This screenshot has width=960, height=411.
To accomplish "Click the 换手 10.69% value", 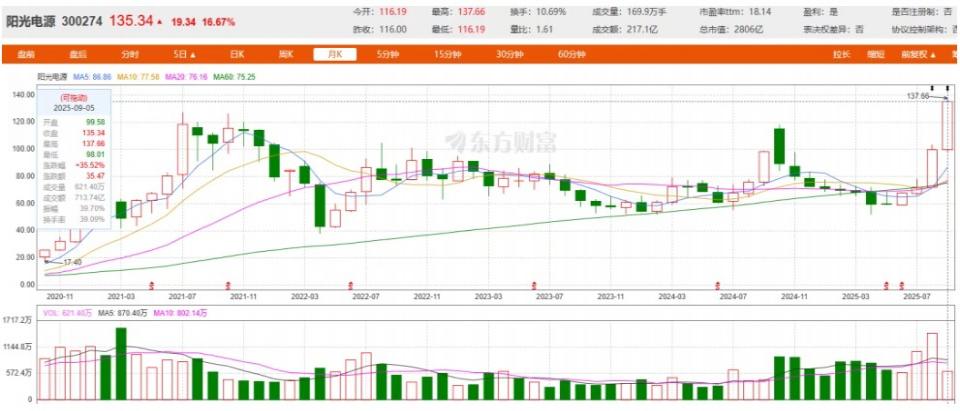I will coord(550,12).
